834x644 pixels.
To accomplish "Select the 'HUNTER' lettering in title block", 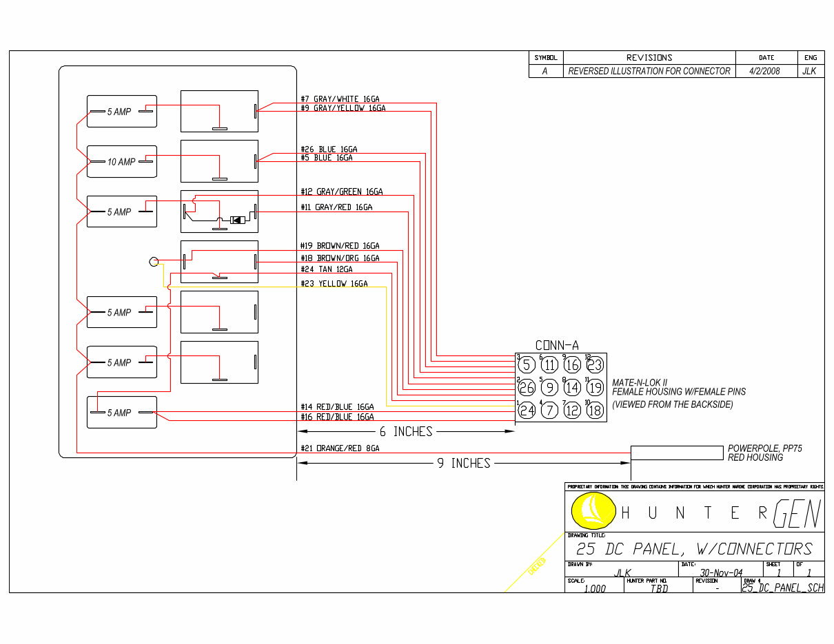I will tap(694, 513).
